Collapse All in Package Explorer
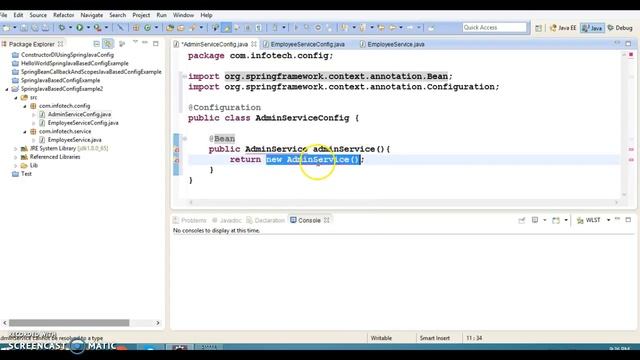 pyautogui.click(x=96, y=44)
